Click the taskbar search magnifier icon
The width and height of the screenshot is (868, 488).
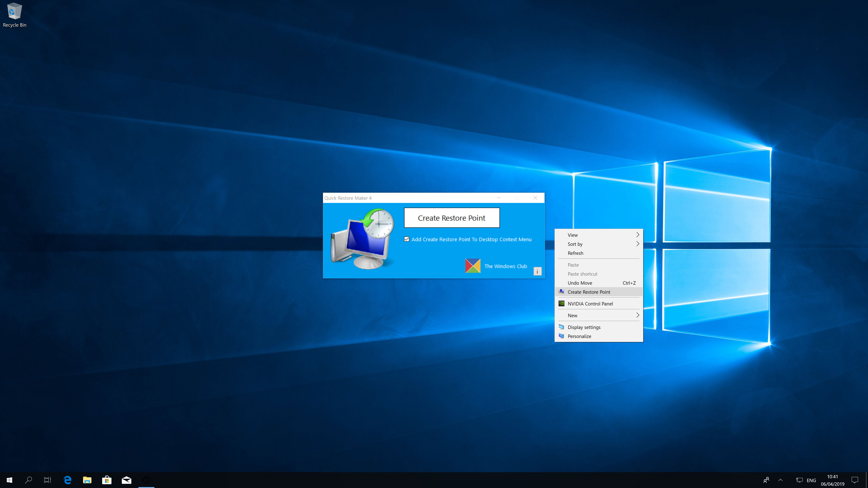(29, 480)
